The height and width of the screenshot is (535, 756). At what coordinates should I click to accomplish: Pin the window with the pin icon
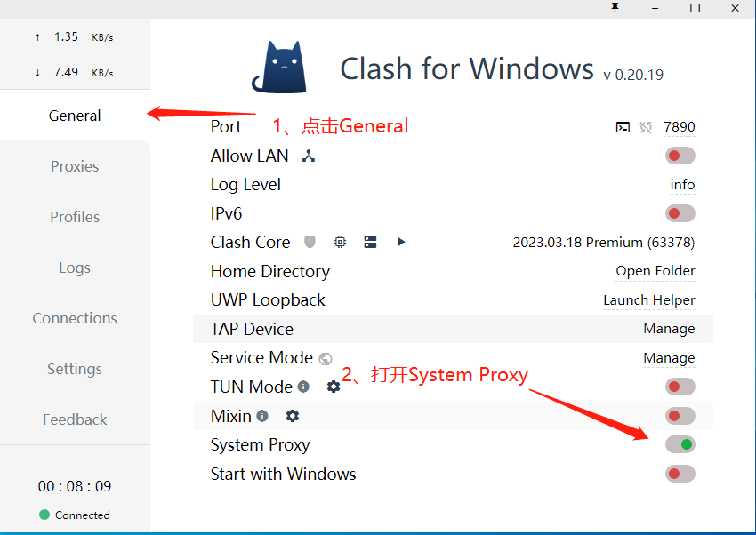[x=615, y=8]
